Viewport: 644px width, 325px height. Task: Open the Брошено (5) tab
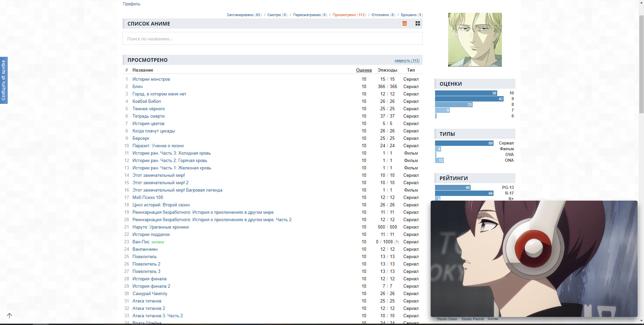coord(412,15)
